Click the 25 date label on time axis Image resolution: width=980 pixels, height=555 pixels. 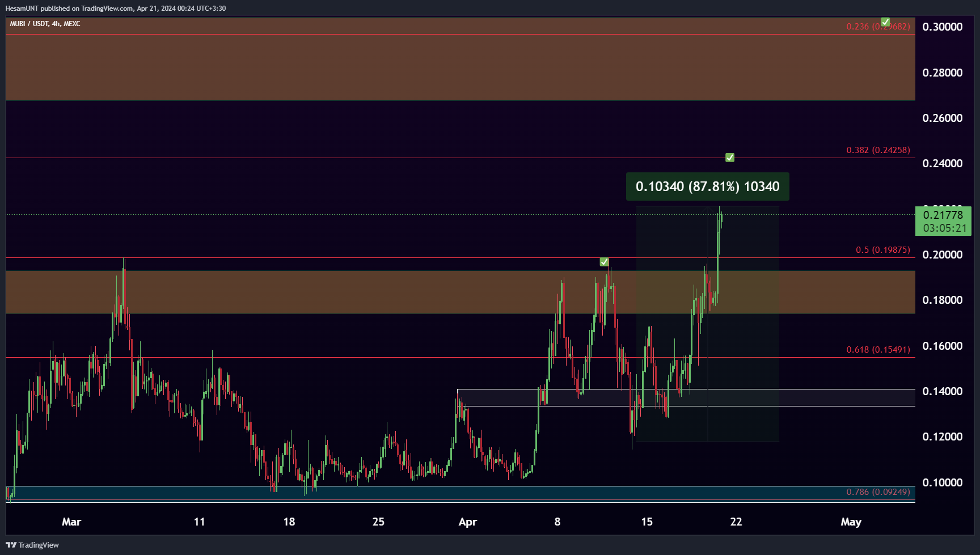tap(378, 522)
